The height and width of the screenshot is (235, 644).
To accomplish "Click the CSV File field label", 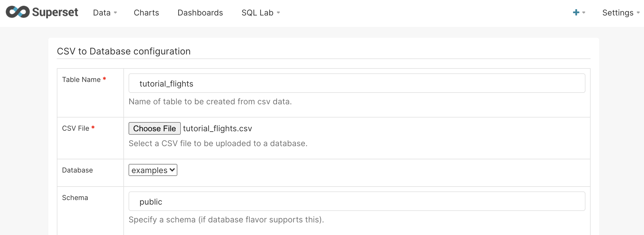I will tap(75, 128).
